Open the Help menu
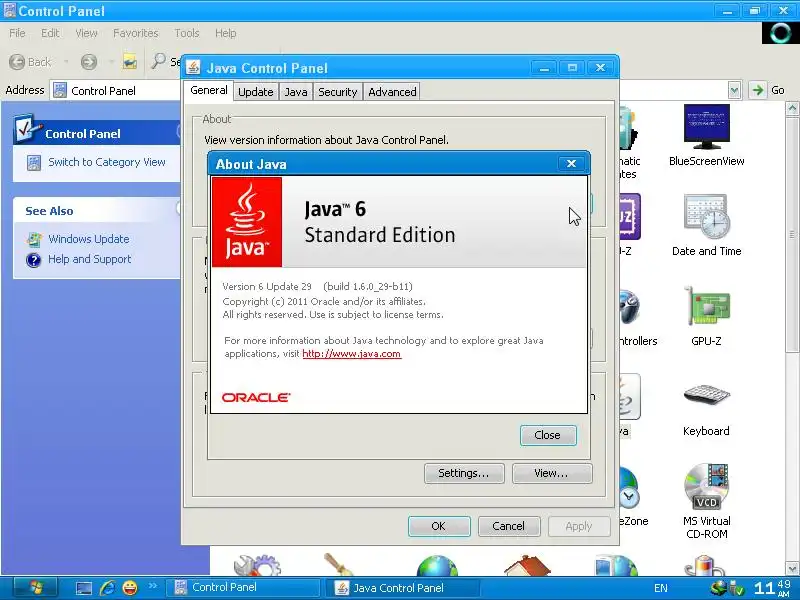The width and height of the screenshot is (800, 600). tap(226, 33)
